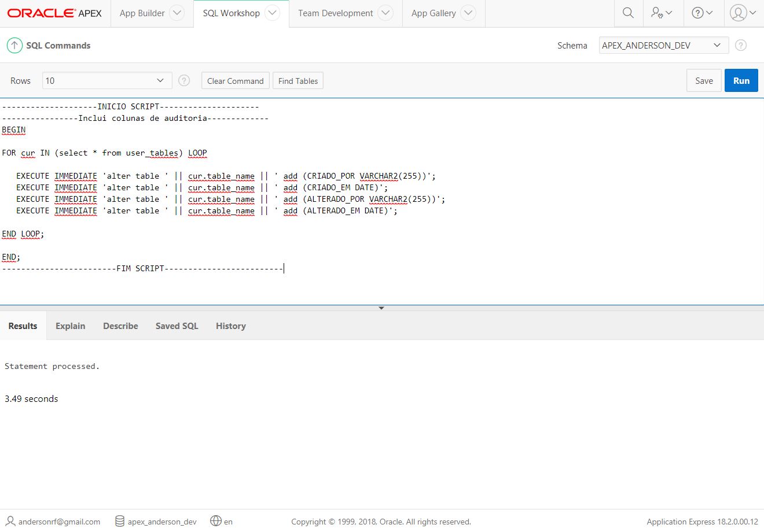Open the Schema selector dropdown

coord(663,45)
